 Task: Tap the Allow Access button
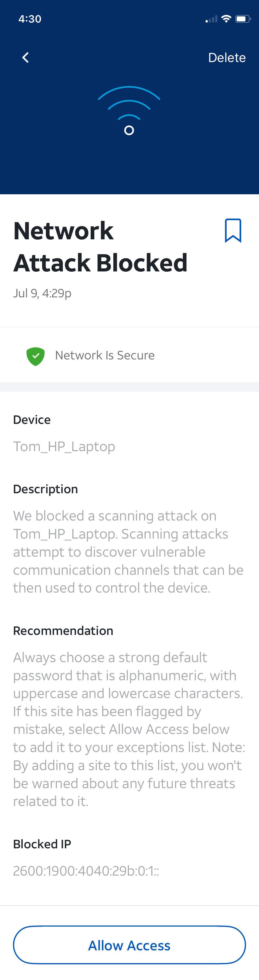(129, 945)
